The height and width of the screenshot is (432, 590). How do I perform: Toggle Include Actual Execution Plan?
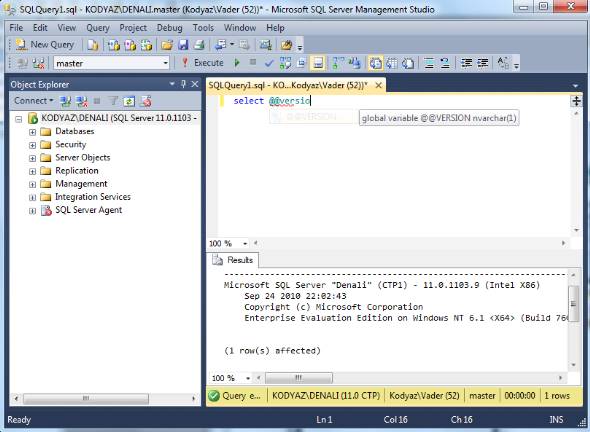click(x=338, y=63)
